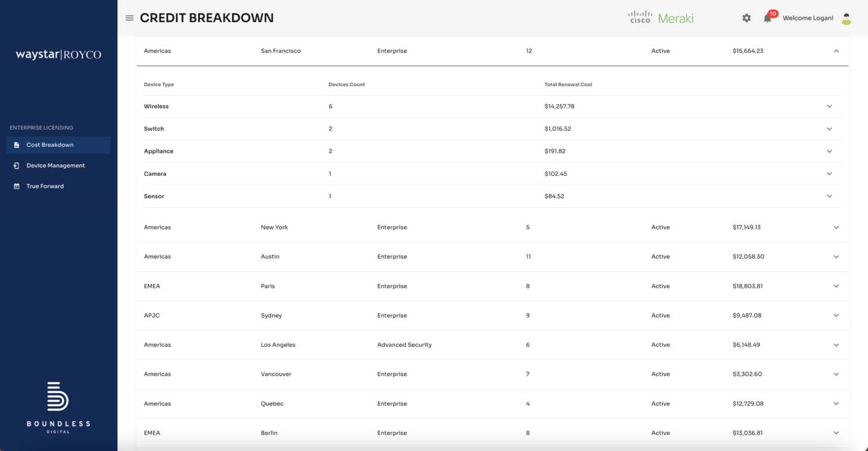Click the red notification count badge

(x=773, y=12)
